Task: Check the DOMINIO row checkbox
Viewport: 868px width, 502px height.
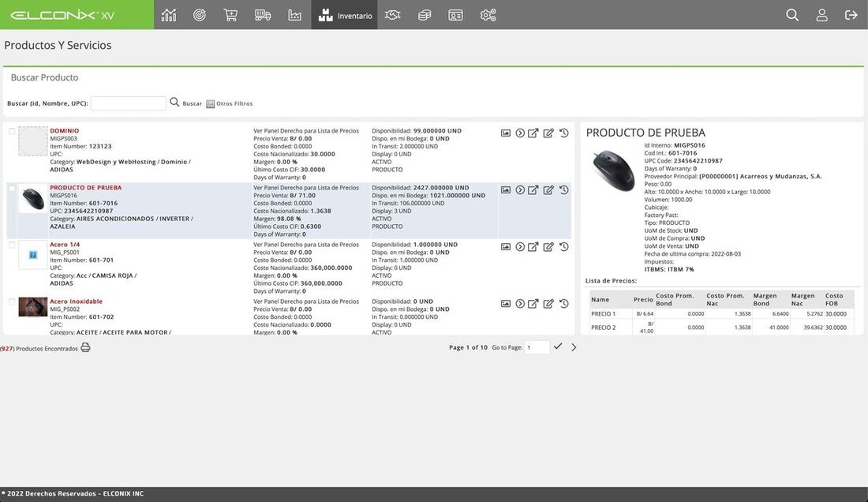Action: coord(12,131)
